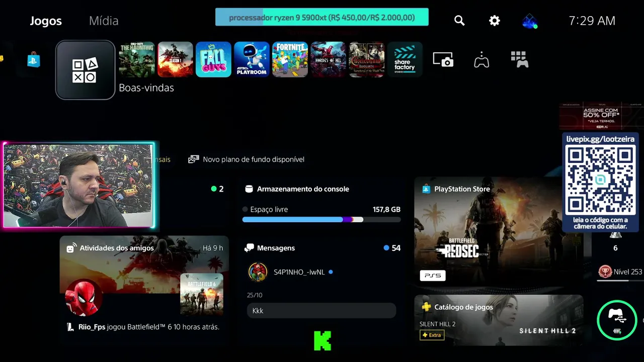The width and height of the screenshot is (644, 362).
Task: Click the 7:29 AM clock
Action: 592,21
